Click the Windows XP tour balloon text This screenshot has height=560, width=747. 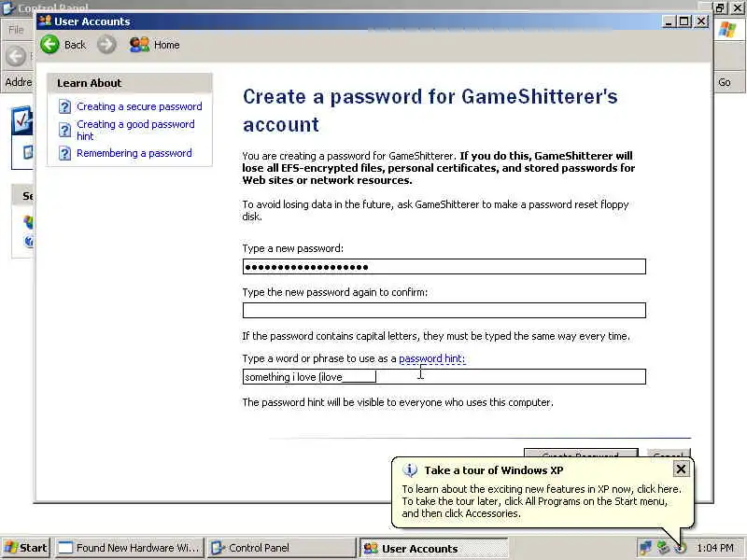coord(542,501)
